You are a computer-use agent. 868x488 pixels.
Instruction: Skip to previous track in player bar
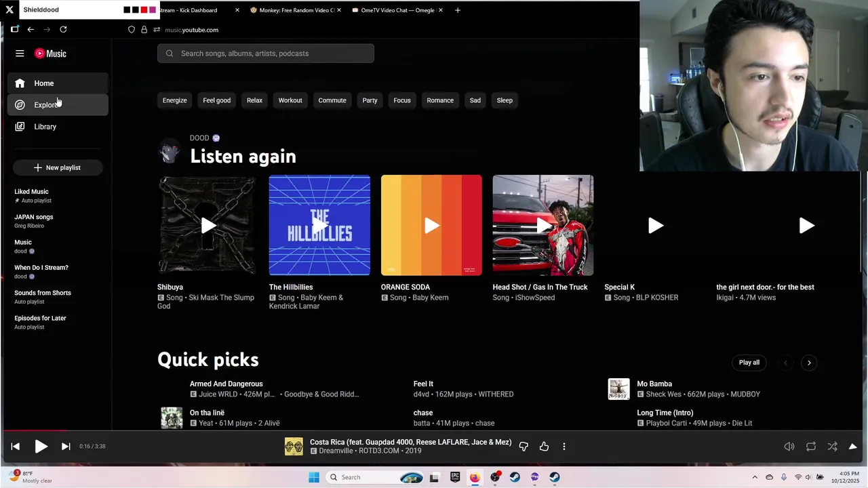(15, 446)
